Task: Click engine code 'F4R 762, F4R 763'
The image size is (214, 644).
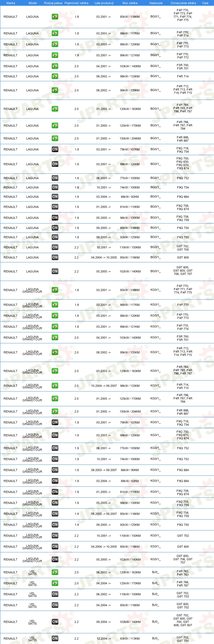Action: tap(183, 573)
